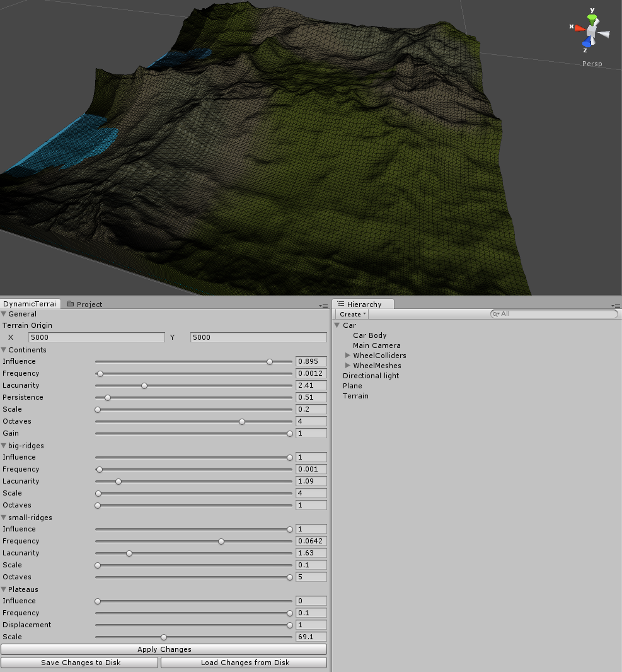Click Save Changes to Disk
622x672 pixels.
(79, 663)
